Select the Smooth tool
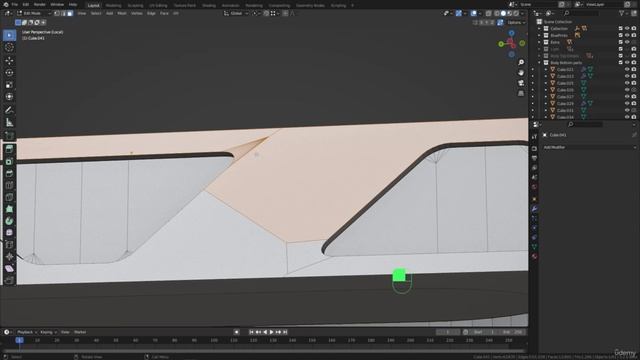 9,233
